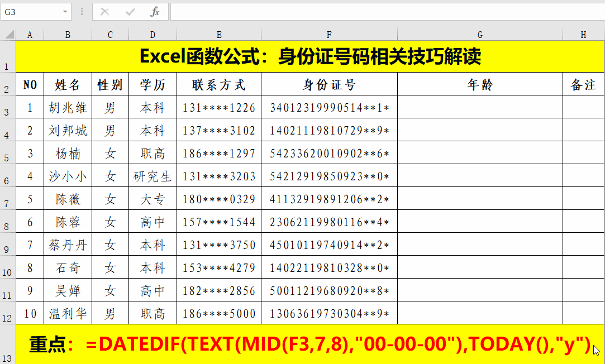Image resolution: width=605 pixels, height=364 pixels.
Task: Click the name cell '石奇'
Action: pyautogui.click(x=68, y=267)
